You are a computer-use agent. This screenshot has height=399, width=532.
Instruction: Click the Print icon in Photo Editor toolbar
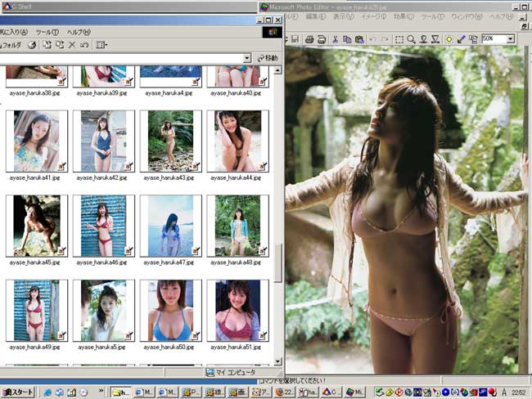click(309, 39)
